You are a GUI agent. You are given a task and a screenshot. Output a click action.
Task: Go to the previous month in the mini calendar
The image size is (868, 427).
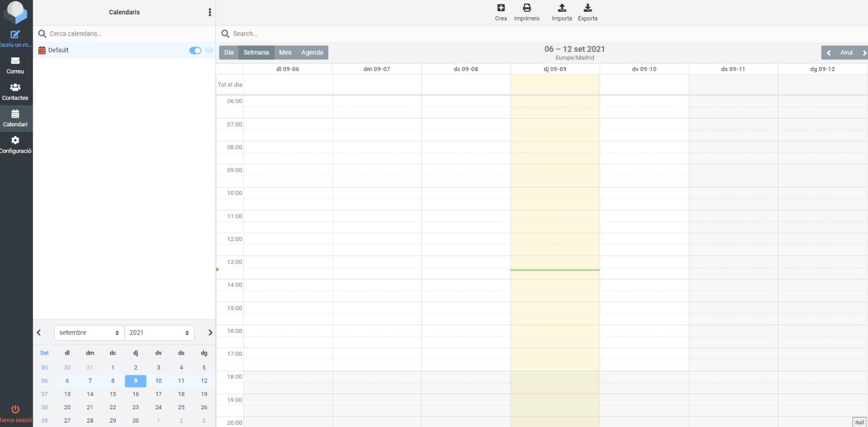pyautogui.click(x=39, y=332)
